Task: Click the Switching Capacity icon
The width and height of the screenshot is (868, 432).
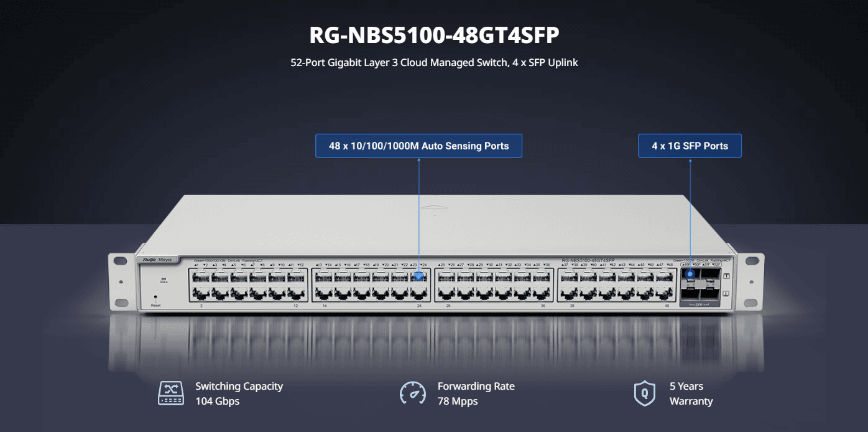Action: [171, 393]
